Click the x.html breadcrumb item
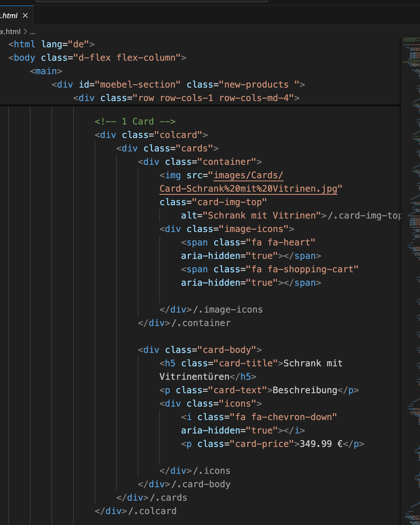The image size is (420, 525). click(x=10, y=32)
